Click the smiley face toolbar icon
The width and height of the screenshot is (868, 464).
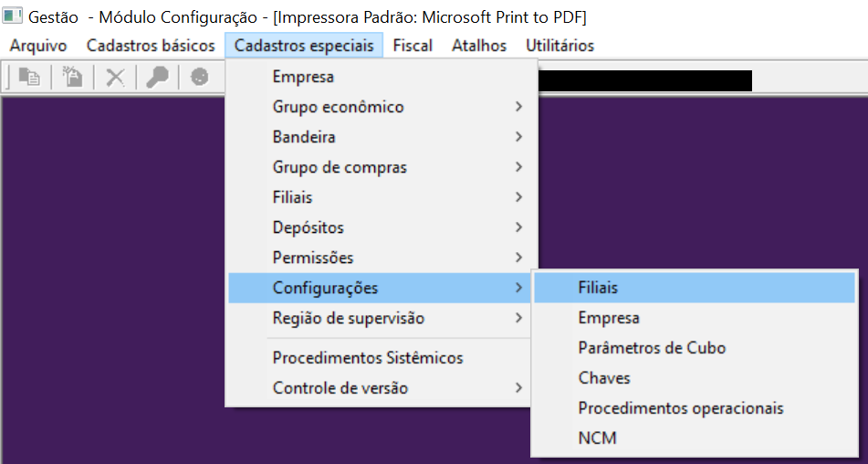pos(199,78)
